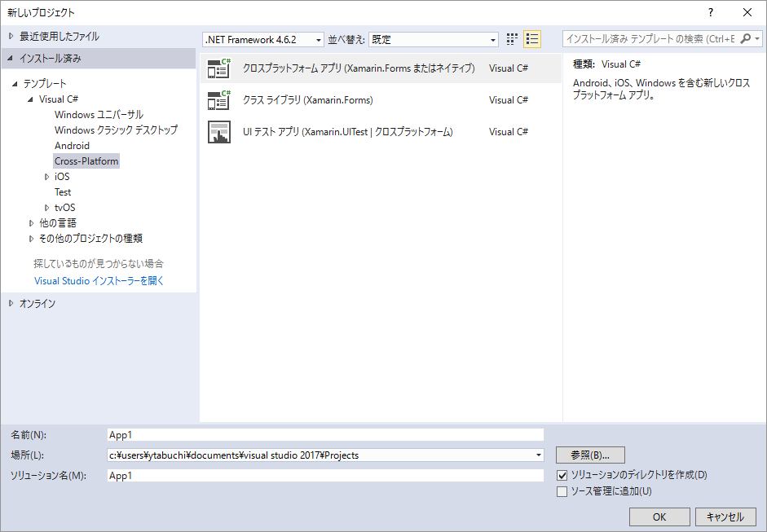This screenshot has height=532, width=767.
Task: Select the Android template category
Action: click(72, 146)
